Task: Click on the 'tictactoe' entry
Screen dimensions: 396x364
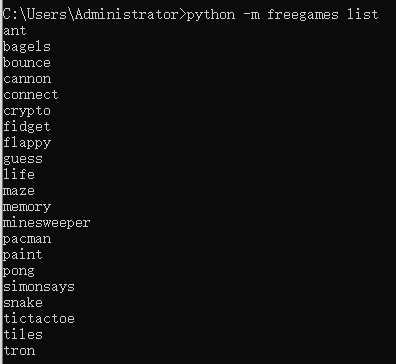Action: coord(39,318)
